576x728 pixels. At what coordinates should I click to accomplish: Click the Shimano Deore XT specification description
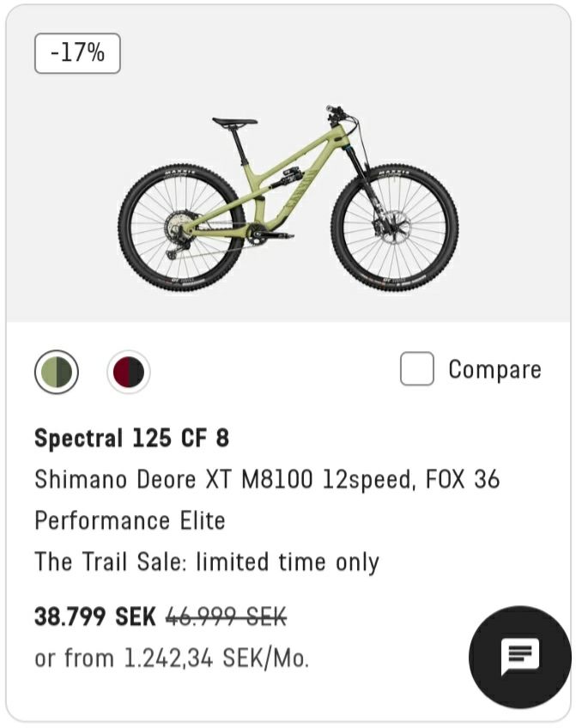tap(267, 500)
